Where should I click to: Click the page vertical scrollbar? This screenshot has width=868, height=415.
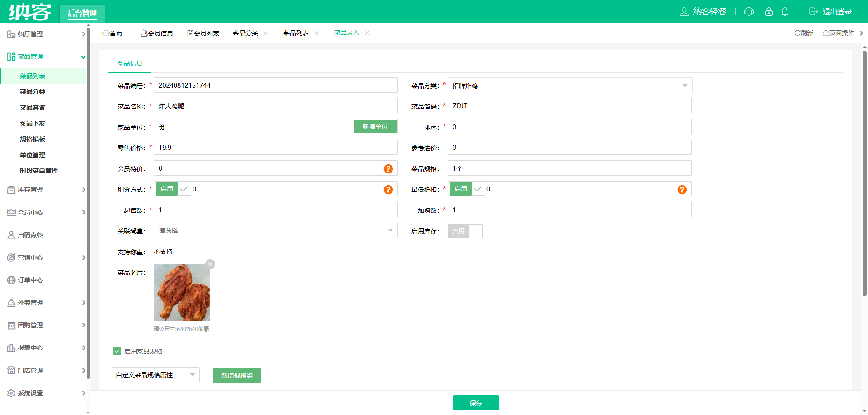tap(864, 173)
